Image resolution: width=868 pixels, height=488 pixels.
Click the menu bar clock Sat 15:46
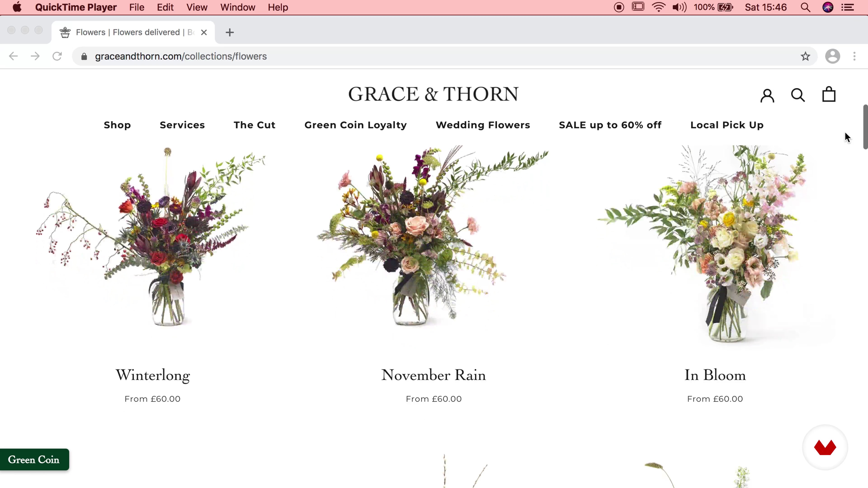(x=766, y=7)
